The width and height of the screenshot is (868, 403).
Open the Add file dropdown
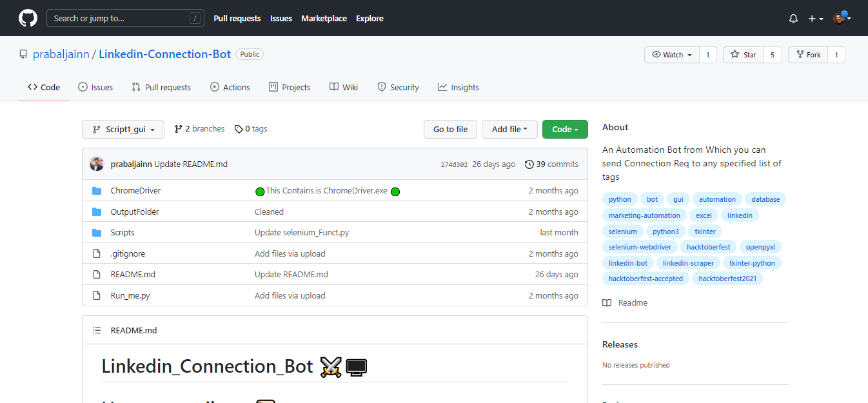(x=509, y=130)
